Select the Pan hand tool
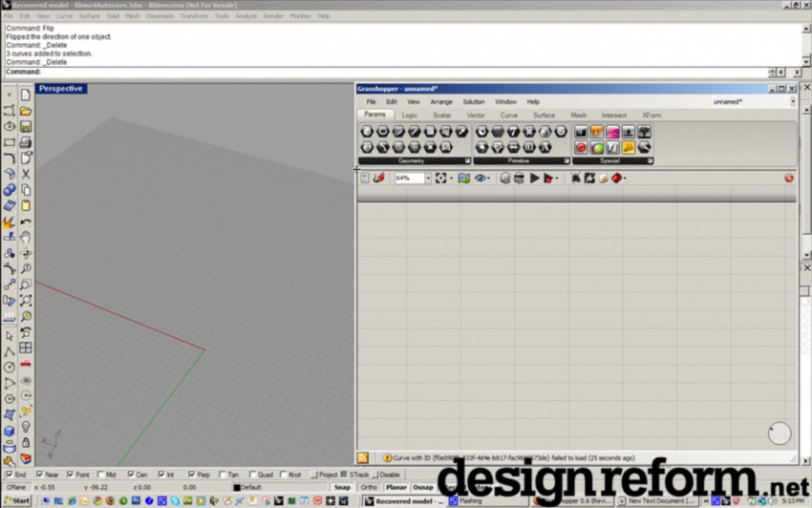Viewport: 812px width, 508px height. pyautogui.click(x=26, y=237)
